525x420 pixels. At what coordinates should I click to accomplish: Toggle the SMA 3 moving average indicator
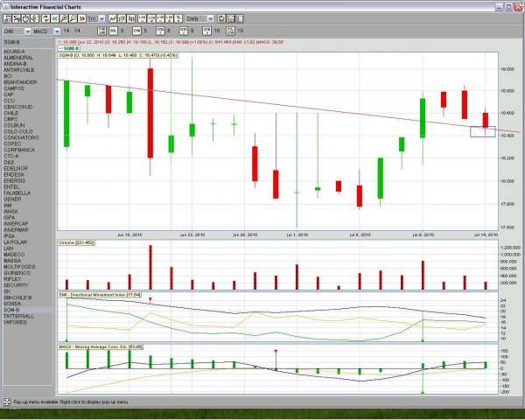pyautogui.click(x=206, y=31)
